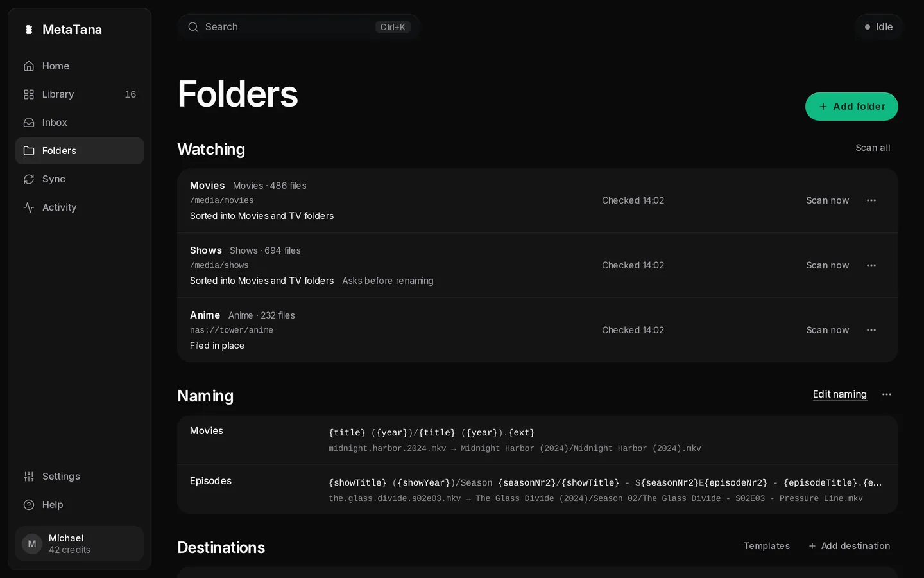Click the midnight.harbor.2024.mkv example line
This screenshot has width=924, height=578.
coord(515,448)
